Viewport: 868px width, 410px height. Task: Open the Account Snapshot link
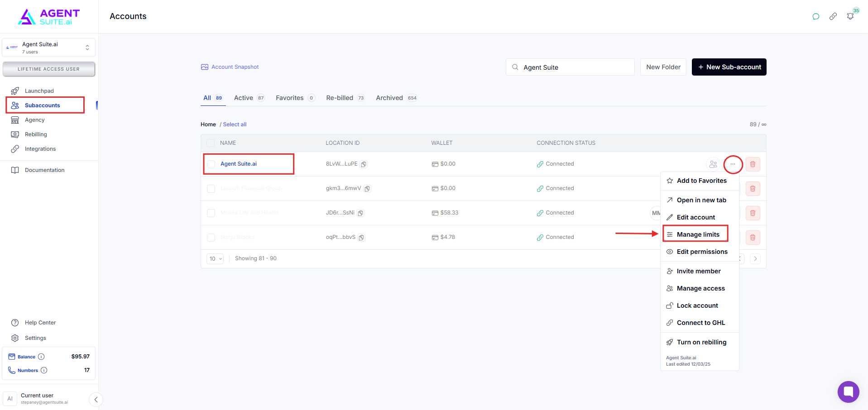click(x=230, y=67)
